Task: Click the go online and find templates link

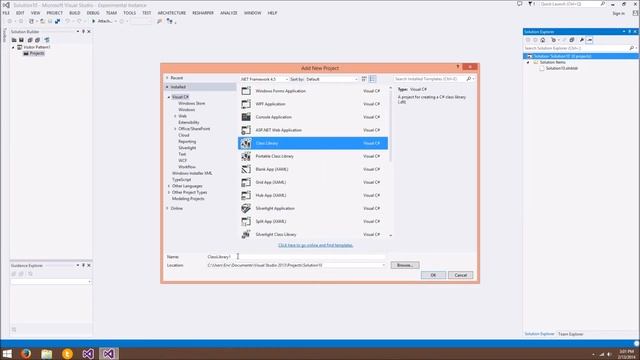Action: tap(316, 245)
